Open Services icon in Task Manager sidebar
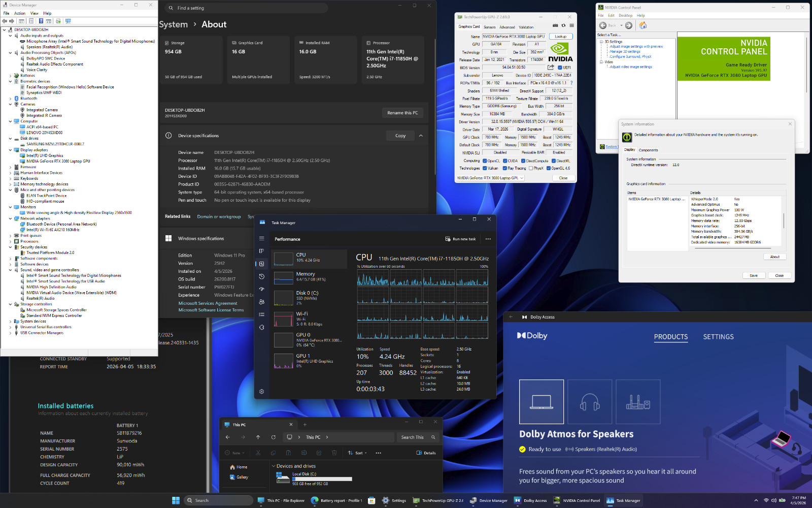This screenshot has height=508, width=812. tap(262, 327)
